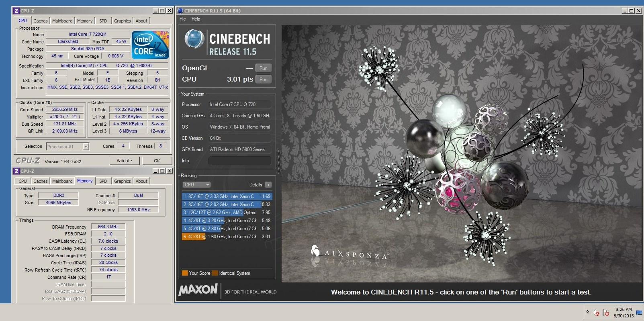Image resolution: width=644 pixels, height=321 pixels.
Task: Click the MAXON logo at the bottom of CINEBENCH
Action: (198, 290)
